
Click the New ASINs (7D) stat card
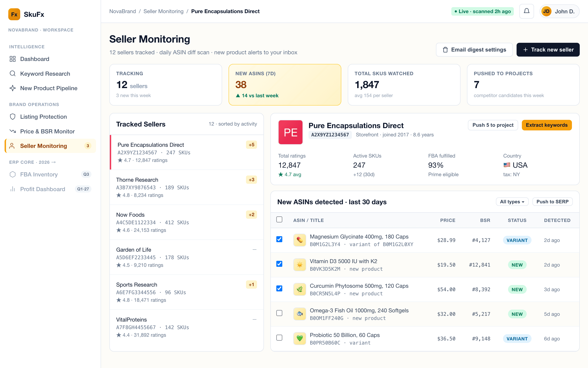285,85
